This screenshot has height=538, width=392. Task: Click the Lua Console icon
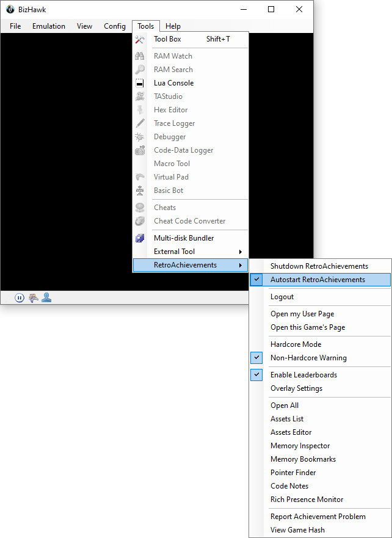click(140, 83)
